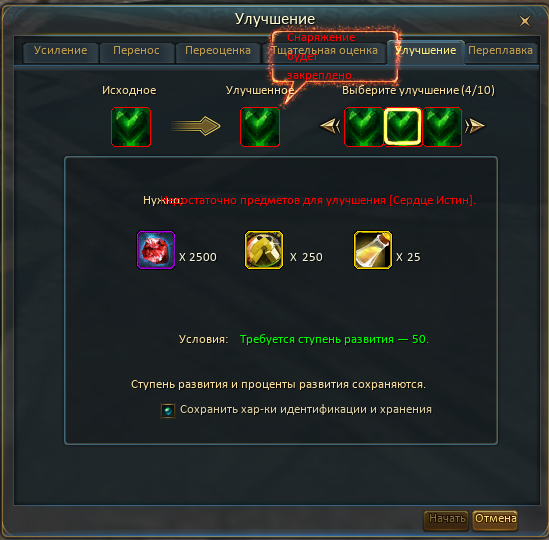Viewport: 549px width, 540px height.
Task: Toggle Сохранить хар-ки идентификации и хранения checkbox
Action: (x=168, y=410)
